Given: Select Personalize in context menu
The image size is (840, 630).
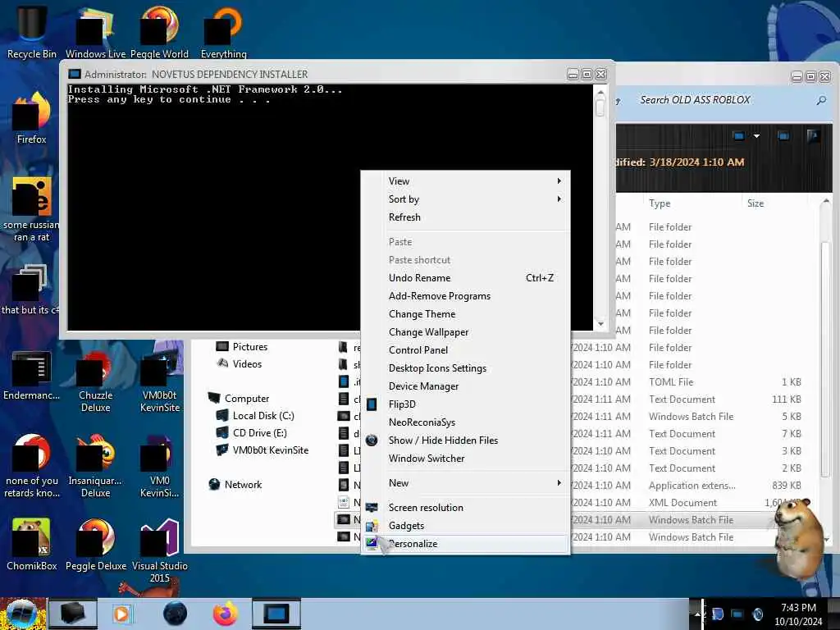Looking at the screenshot, I should click(465, 545).
